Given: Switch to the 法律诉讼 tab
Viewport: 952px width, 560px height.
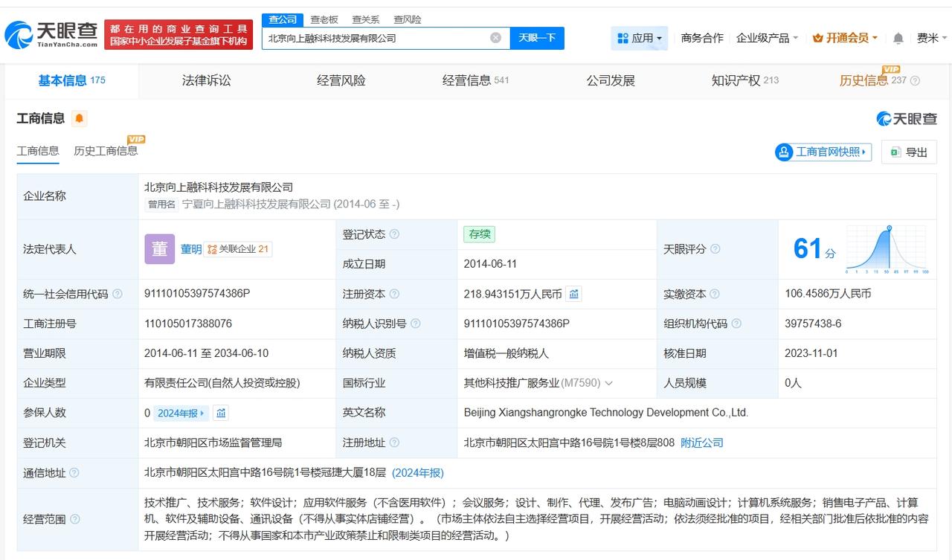Looking at the screenshot, I should [x=207, y=80].
